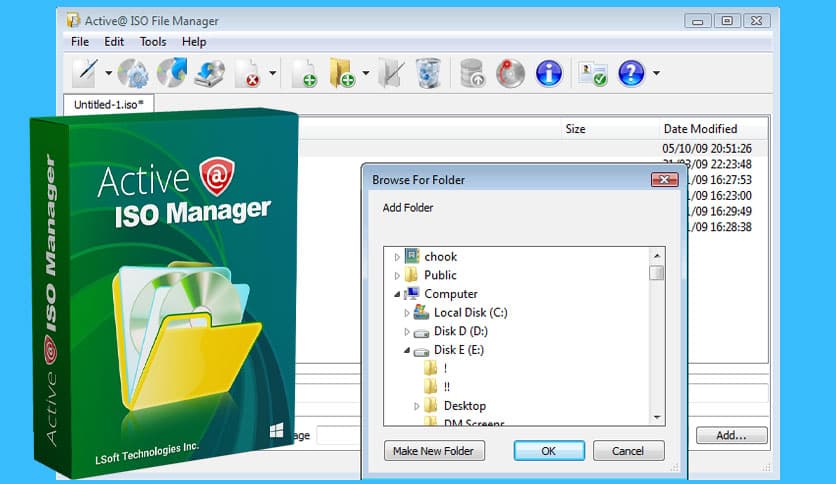Open the Edit menu
Image resolution: width=836 pixels, height=484 pixels.
(x=114, y=42)
